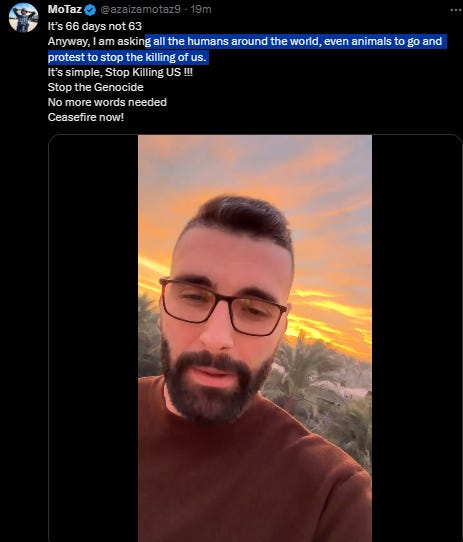Click the "No more words needed" line

pyautogui.click(x=107, y=102)
